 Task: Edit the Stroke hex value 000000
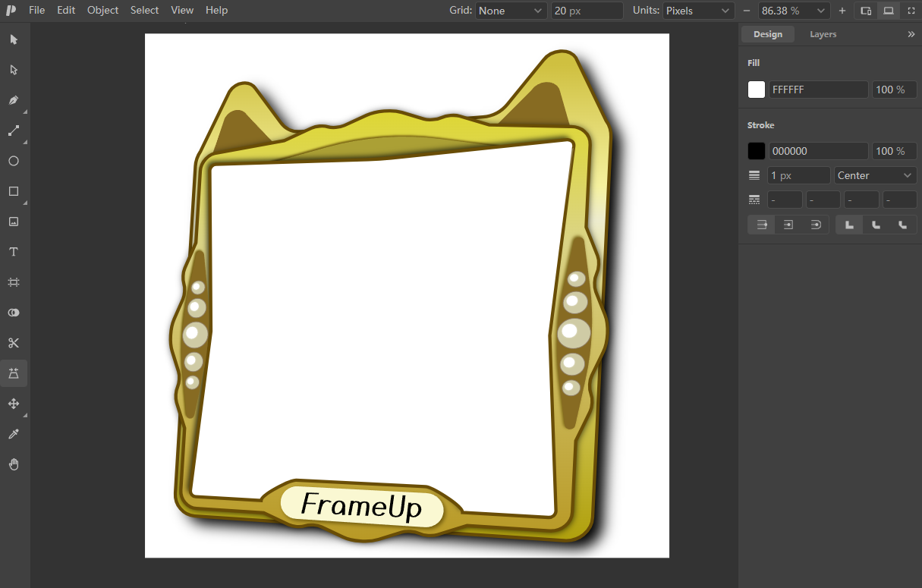[819, 151]
